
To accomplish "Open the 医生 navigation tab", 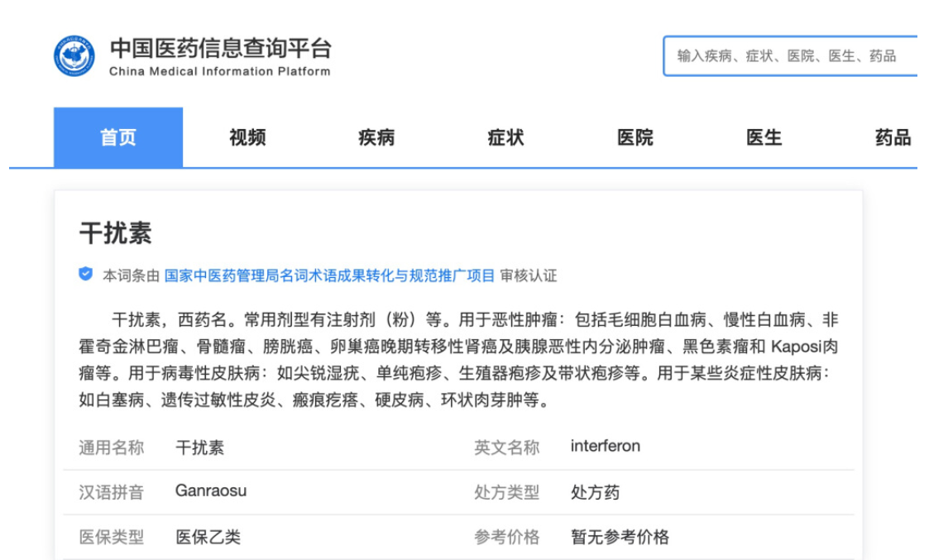I will click(764, 138).
